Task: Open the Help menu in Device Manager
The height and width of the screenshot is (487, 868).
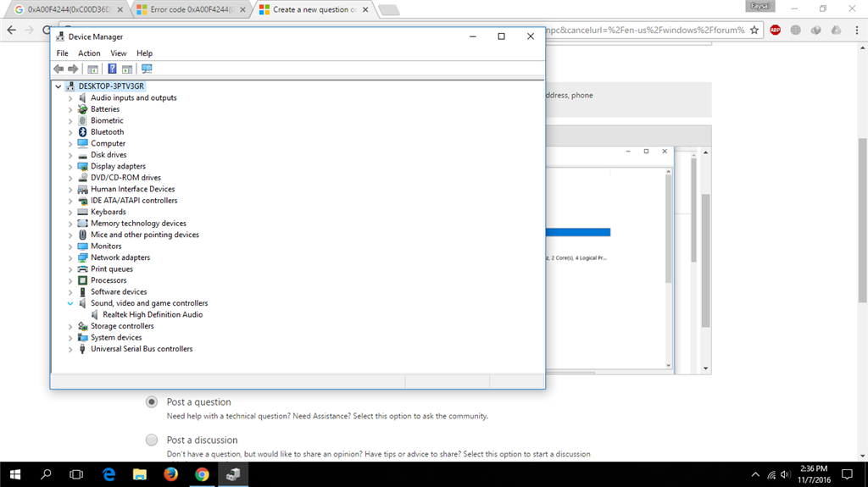Action: [x=144, y=53]
